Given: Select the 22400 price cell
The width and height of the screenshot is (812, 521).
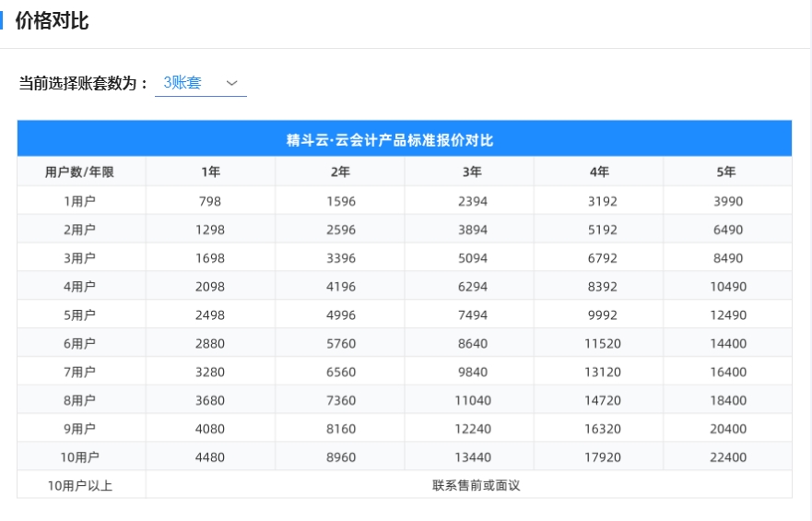Looking at the screenshot, I should pyautogui.click(x=727, y=457).
